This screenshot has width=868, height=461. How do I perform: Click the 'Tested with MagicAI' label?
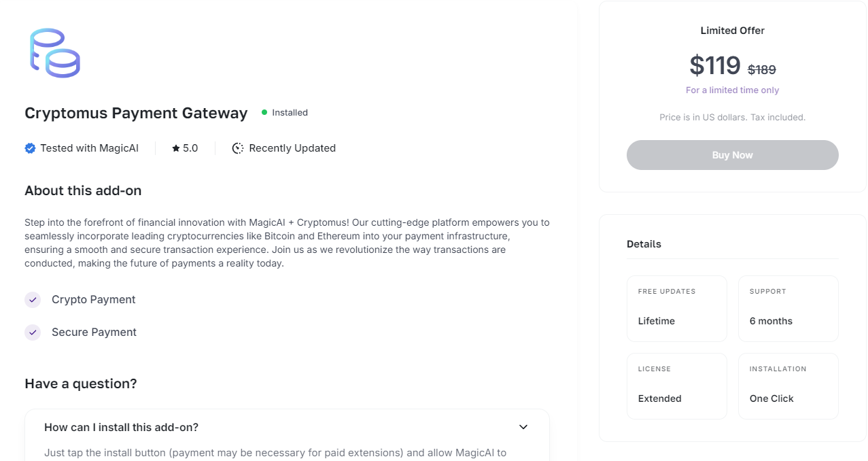[x=89, y=148]
